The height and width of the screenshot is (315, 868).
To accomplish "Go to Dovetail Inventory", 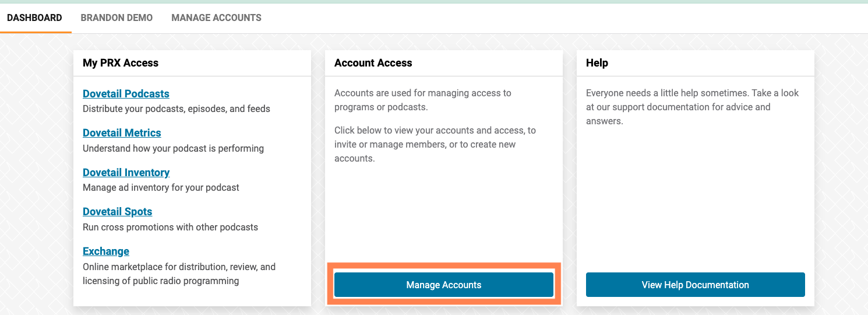I will [126, 172].
